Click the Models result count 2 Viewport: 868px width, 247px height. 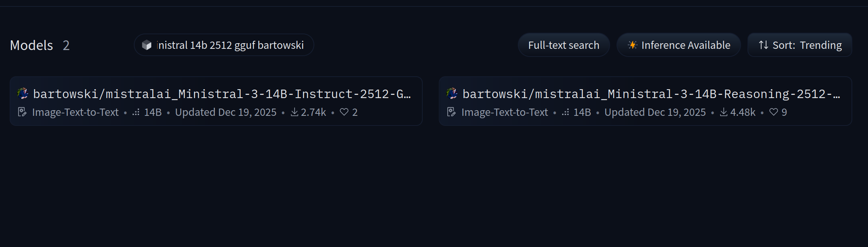click(66, 45)
